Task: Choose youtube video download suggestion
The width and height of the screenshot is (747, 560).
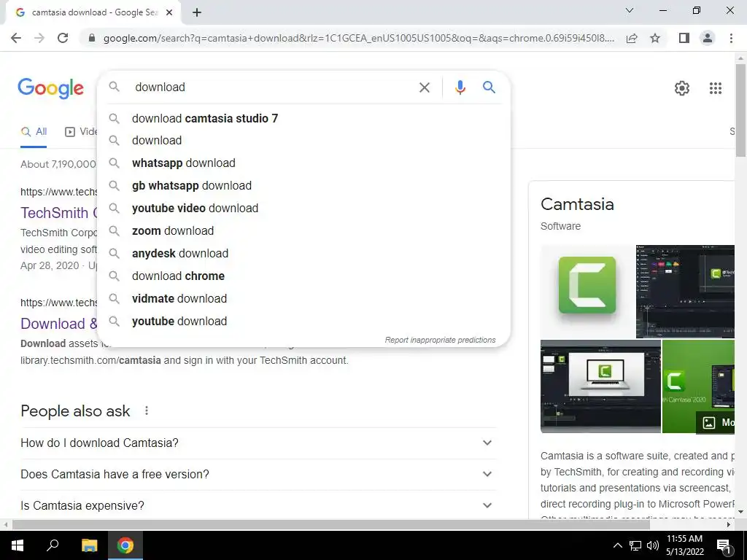Action: click(303, 208)
